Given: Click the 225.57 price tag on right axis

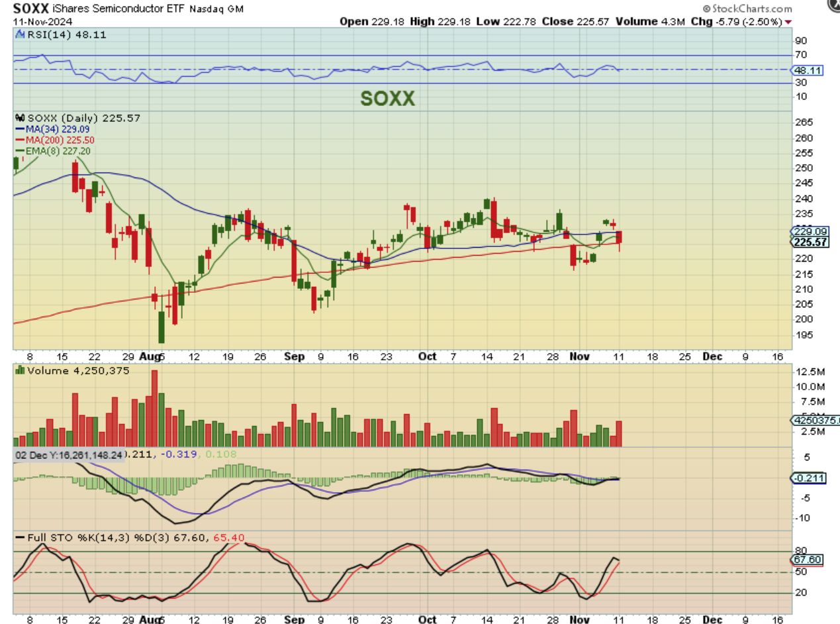Looking at the screenshot, I should click(x=811, y=242).
